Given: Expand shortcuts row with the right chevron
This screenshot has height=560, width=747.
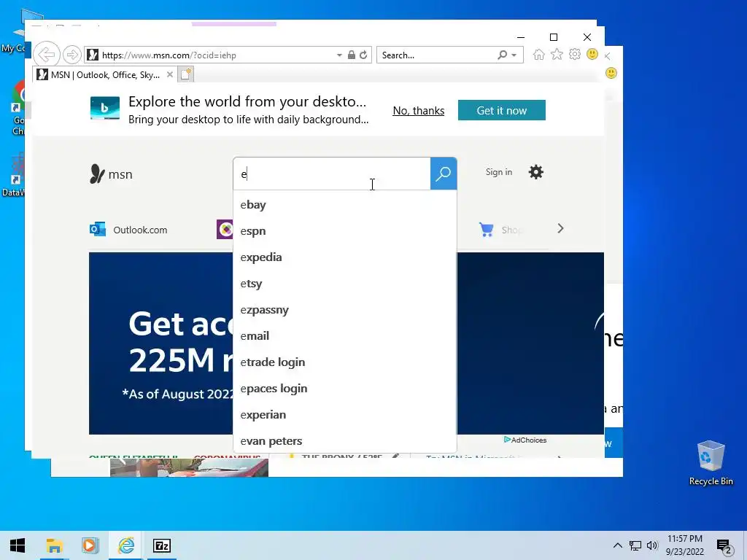Looking at the screenshot, I should tap(560, 228).
